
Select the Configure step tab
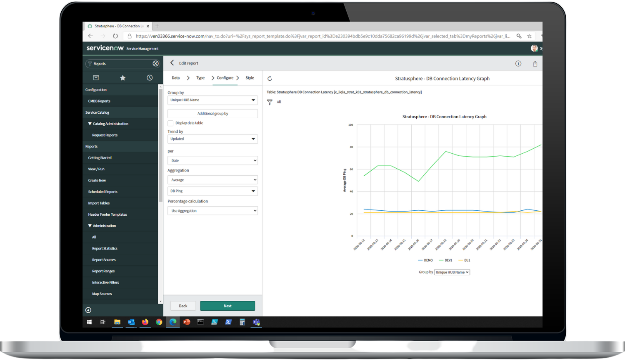click(x=225, y=78)
